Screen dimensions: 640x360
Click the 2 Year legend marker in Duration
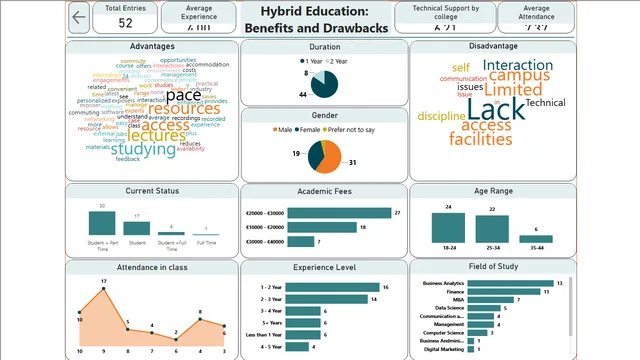tap(327, 61)
